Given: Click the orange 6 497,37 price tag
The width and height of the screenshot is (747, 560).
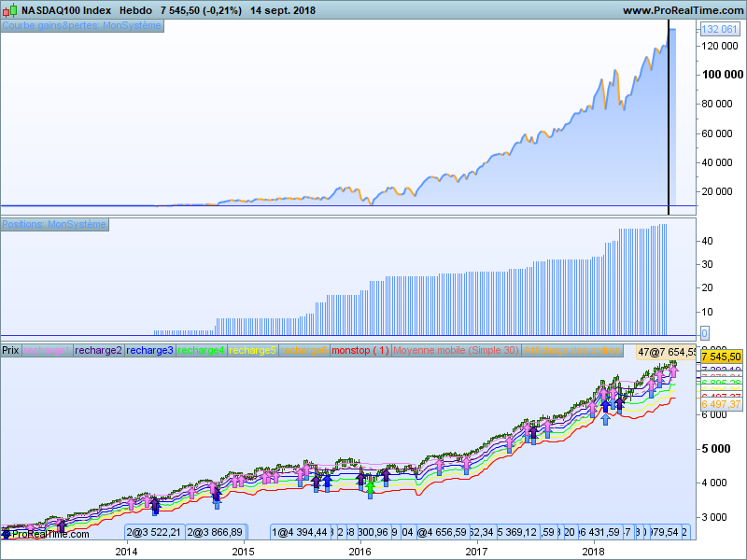Looking at the screenshot, I should tap(721, 404).
